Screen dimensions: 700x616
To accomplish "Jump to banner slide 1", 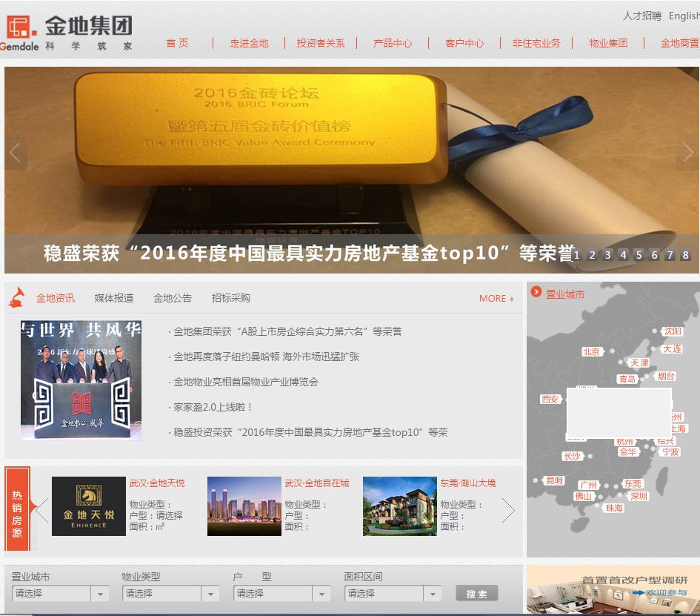I will pos(576,255).
